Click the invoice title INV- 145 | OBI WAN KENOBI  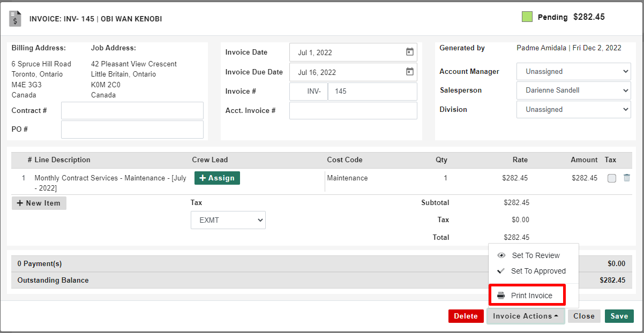click(x=95, y=19)
